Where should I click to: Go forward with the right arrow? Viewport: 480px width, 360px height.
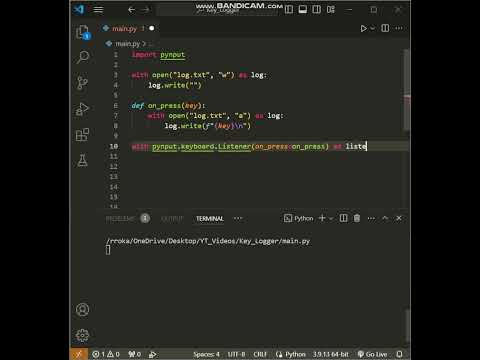[146, 10]
